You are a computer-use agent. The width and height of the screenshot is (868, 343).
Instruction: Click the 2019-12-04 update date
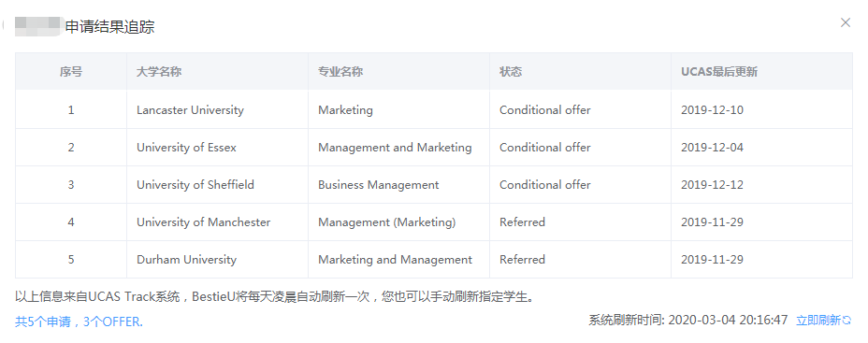point(761,148)
